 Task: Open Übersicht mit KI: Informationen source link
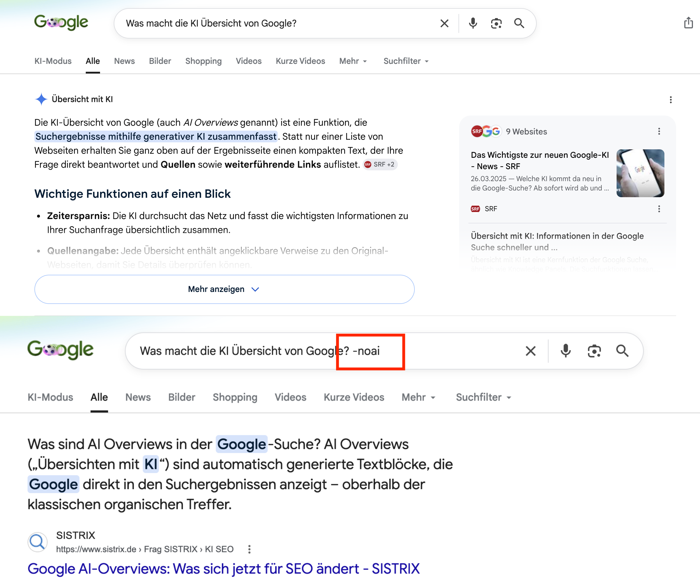click(557, 241)
